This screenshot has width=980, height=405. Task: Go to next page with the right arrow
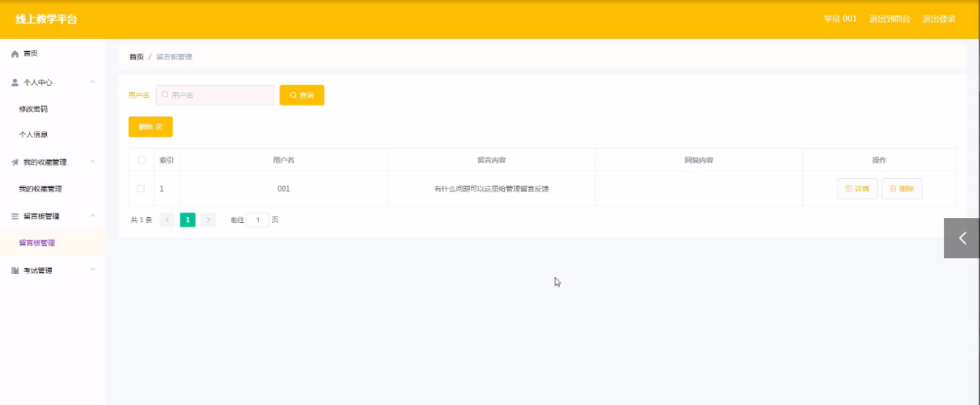(208, 220)
